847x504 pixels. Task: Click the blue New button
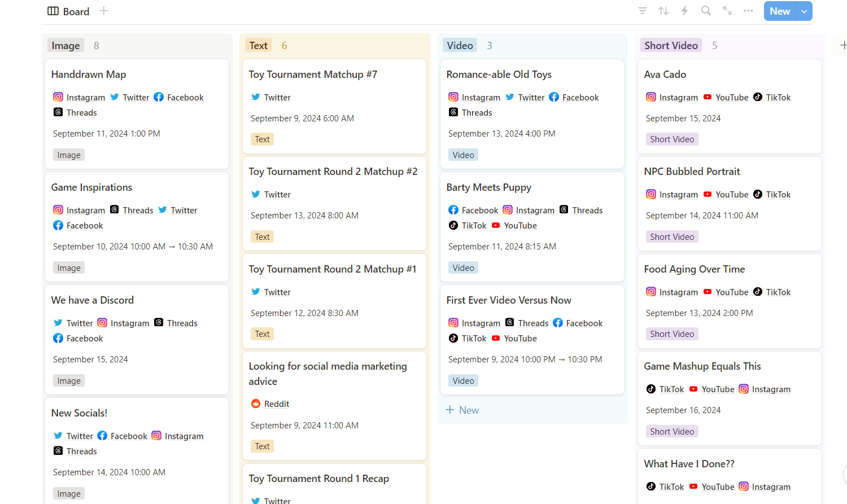[x=780, y=11]
